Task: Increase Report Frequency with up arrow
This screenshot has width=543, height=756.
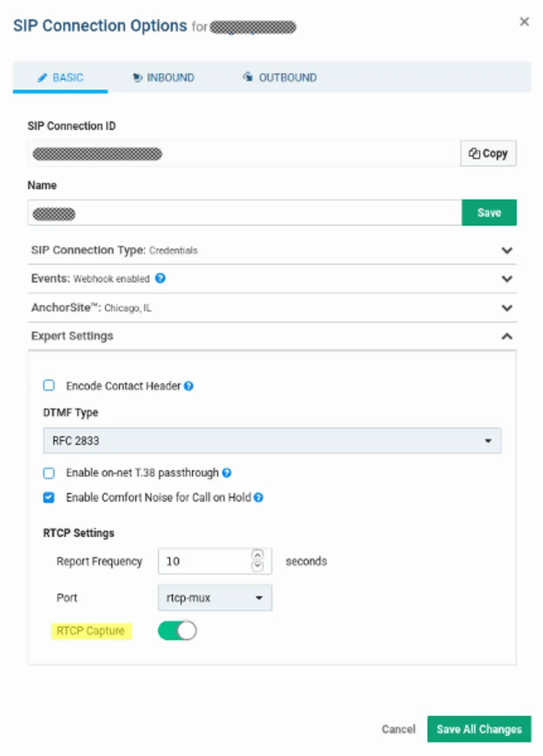Action: click(257, 555)
